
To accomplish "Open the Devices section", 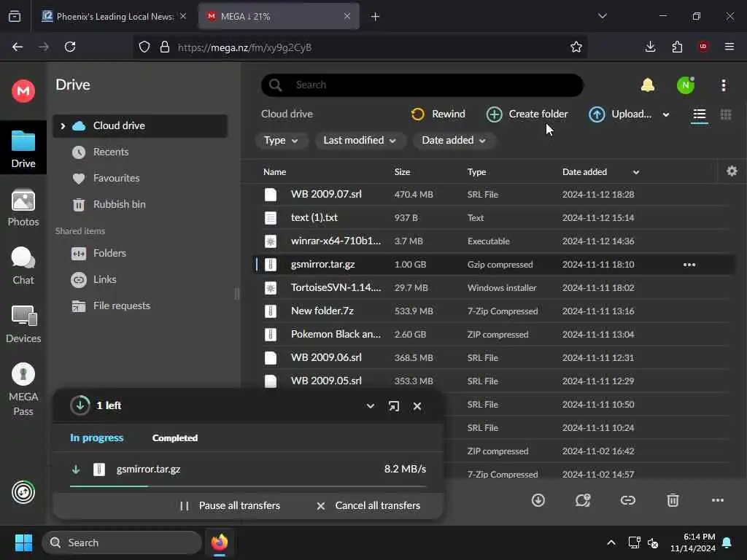I will [x=23, y=324].
